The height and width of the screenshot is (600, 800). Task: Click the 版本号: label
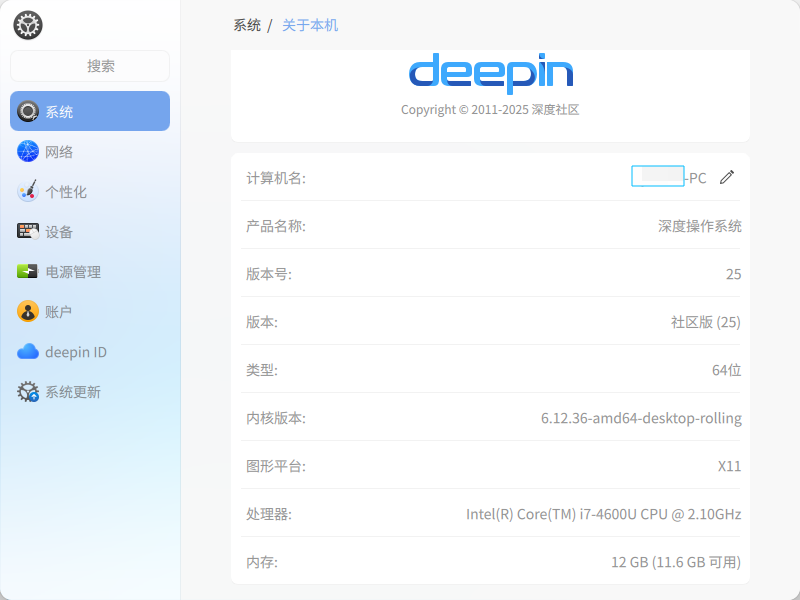click(x=269, y=274)
